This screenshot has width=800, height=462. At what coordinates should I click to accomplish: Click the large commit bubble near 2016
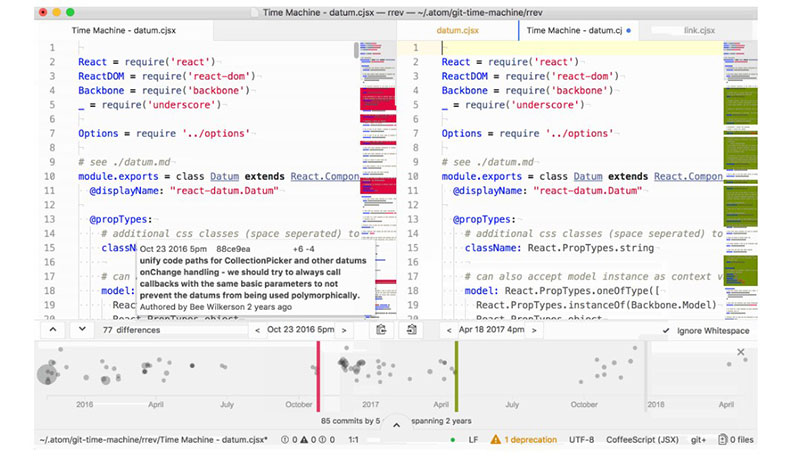[47, 374]
